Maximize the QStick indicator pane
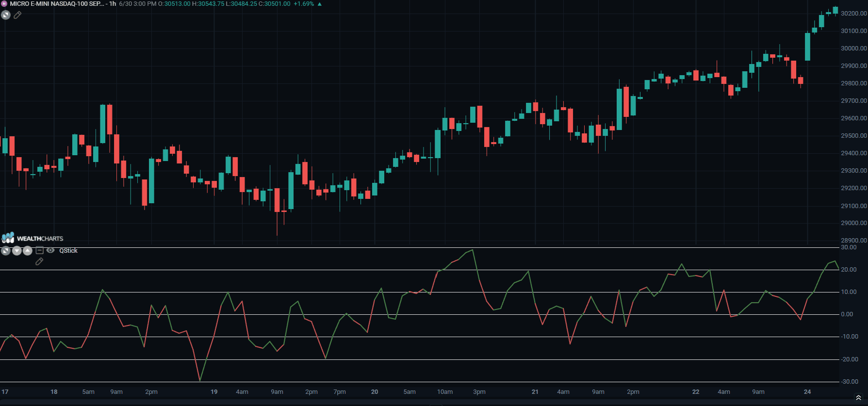 click(6, 251)
